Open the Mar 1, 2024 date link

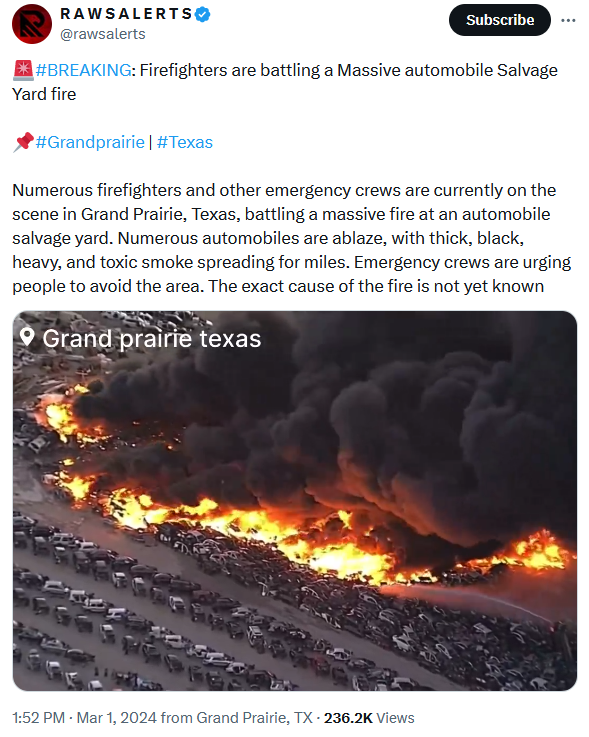coord(116,718)
